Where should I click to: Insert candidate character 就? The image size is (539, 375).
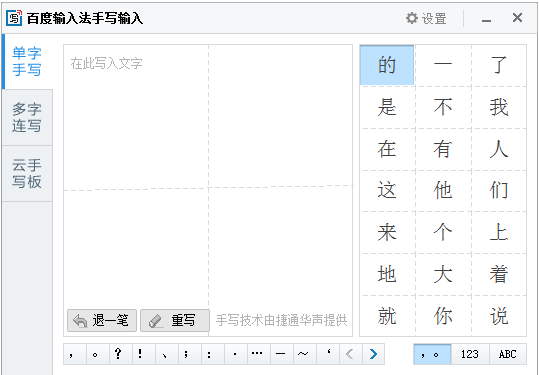[x=387, y=316]
